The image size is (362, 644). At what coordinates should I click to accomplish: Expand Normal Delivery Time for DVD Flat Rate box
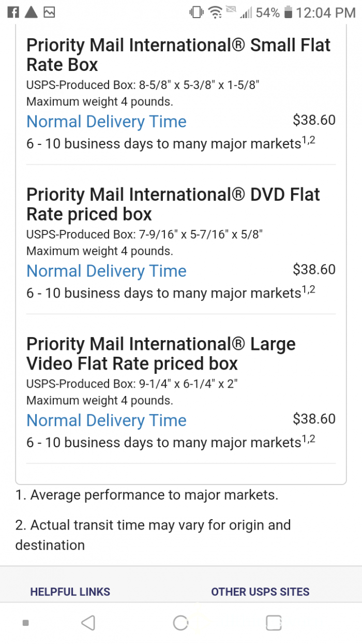[106, 271]
